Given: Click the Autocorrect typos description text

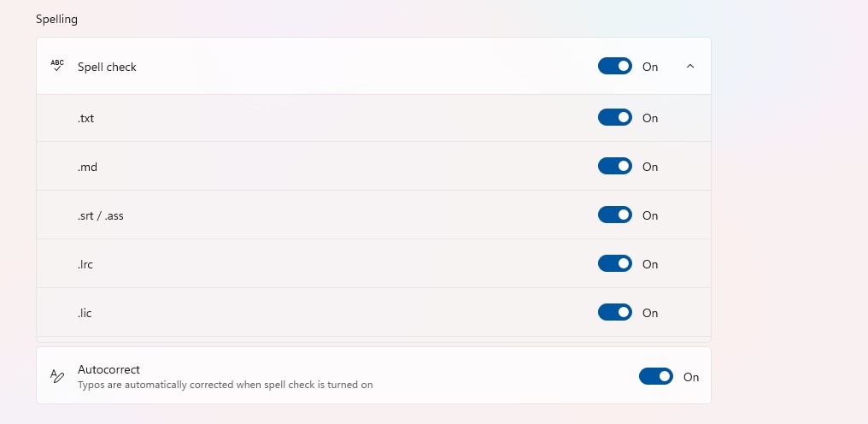Looking at the screenshot, I should (x=225, y=384).
